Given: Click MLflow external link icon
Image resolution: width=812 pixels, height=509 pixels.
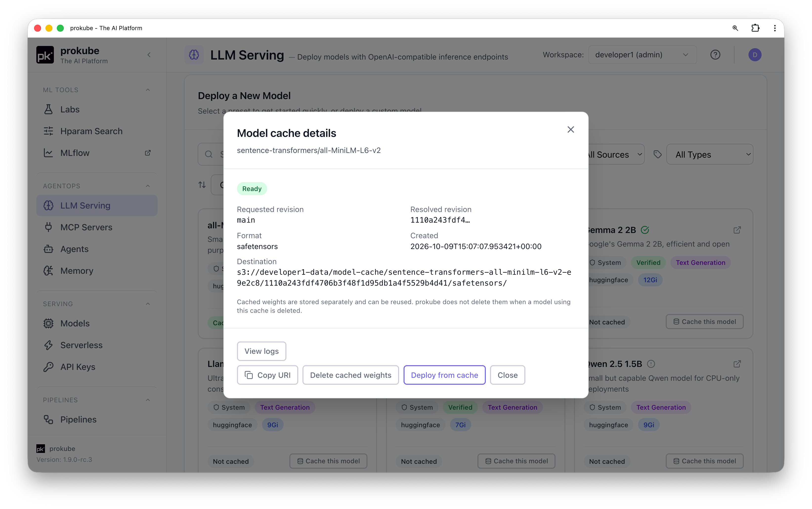Looking at the screenshot, I should 148,153.
